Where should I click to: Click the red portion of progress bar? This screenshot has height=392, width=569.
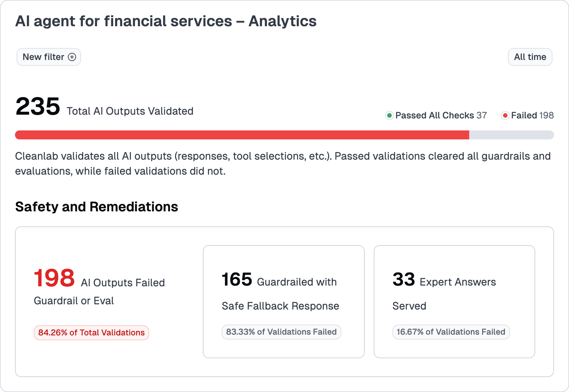click(x=242, y=135)
